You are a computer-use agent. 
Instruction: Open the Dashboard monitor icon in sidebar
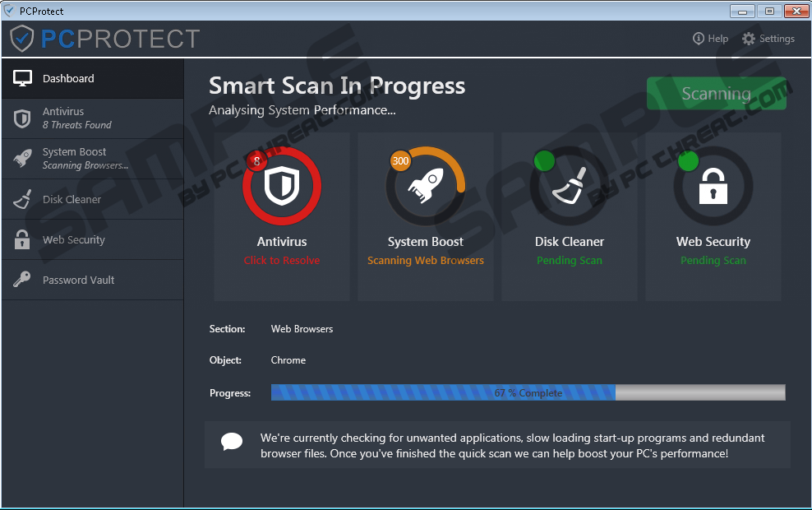coord(22,78)
